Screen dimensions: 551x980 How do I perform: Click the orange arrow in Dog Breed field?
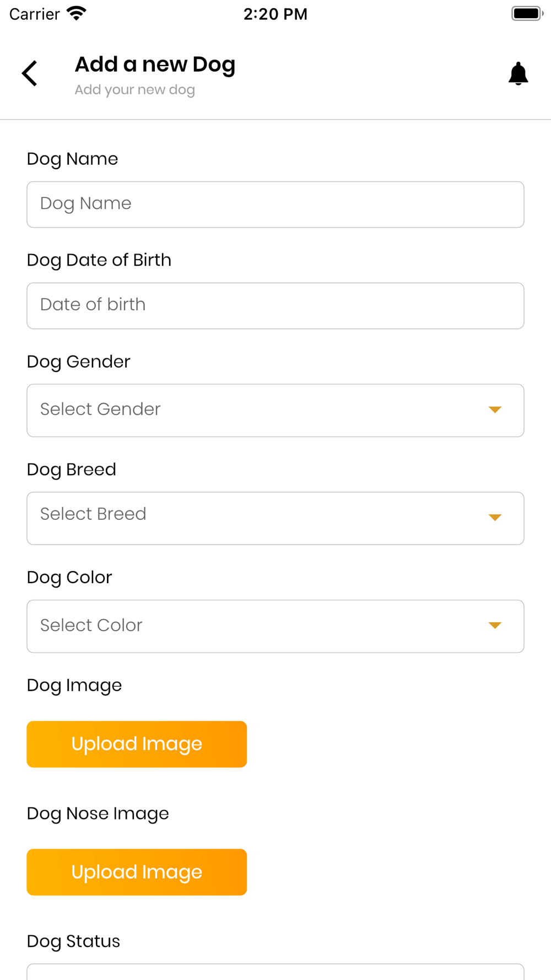[x=495, y=518]
